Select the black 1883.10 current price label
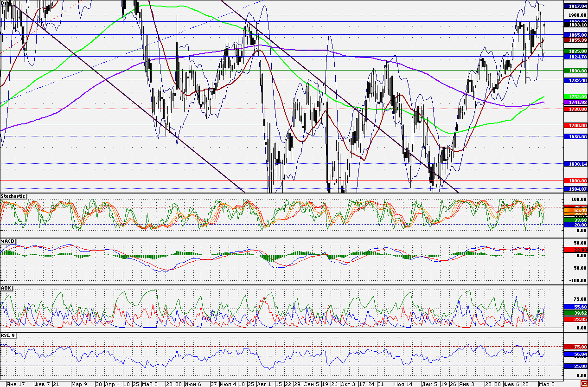 point(575,25)
